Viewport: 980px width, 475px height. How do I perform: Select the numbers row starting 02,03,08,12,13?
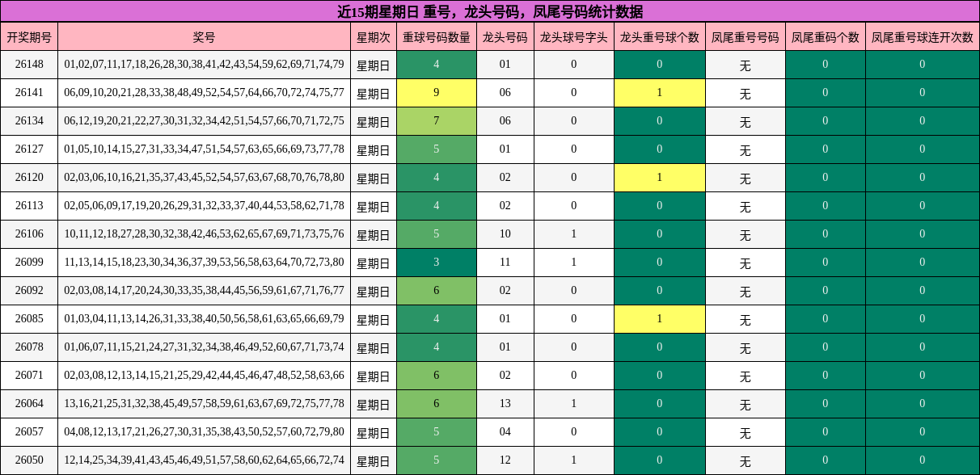coord(204,376)
